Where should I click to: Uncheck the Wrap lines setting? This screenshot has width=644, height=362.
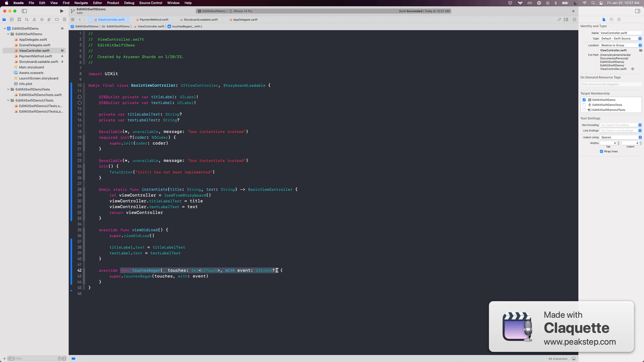coord(602,151)
